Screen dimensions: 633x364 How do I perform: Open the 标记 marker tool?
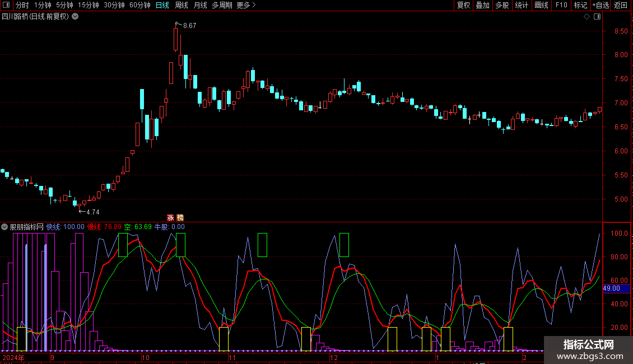click(x=580, y=6)
